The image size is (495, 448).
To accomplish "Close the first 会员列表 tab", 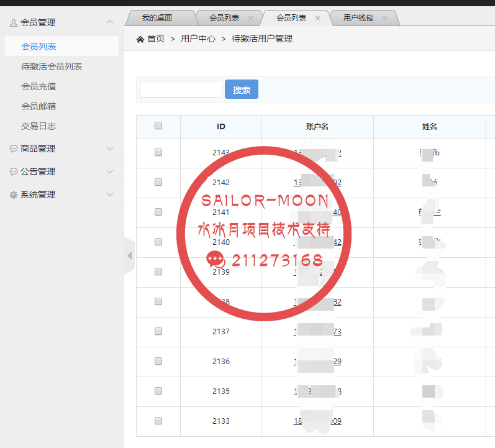I will (251, 18).
